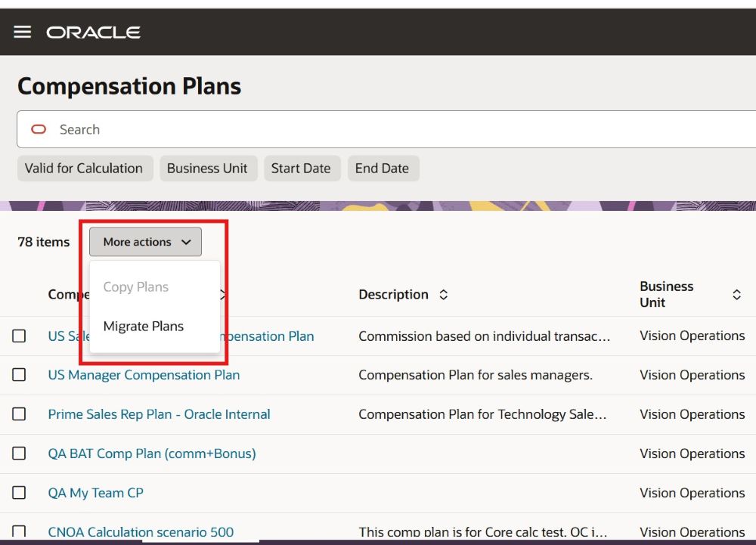The height and width of the screenshot is (545, 756).
Task: Click the Compensation Plans page title
Action: (x=129, y=86)
